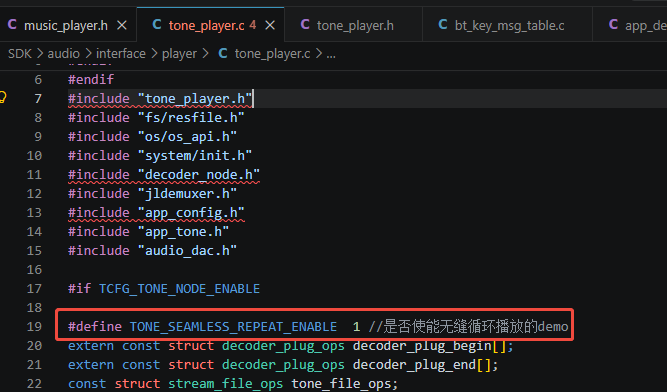Click the lightbulb quick-fix icon on line 7
The height and width of the screenshot is (392, 667).
pos(2,98)
